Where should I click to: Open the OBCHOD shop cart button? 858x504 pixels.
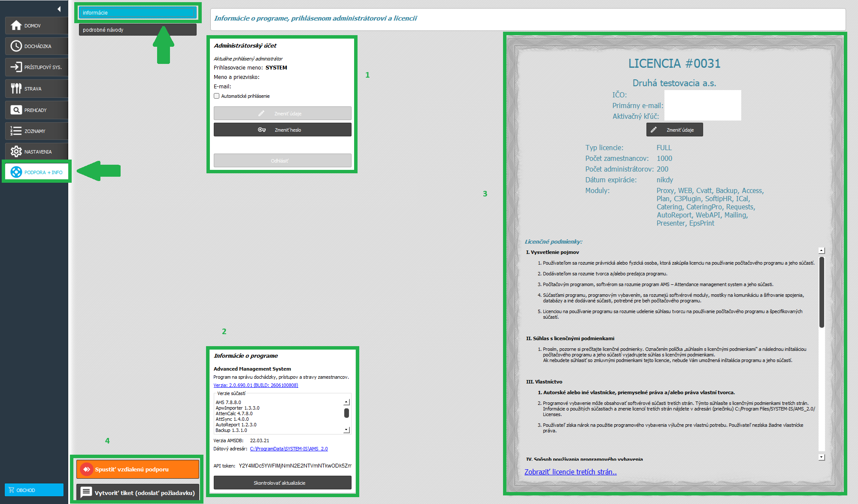(x=34, y=490)
